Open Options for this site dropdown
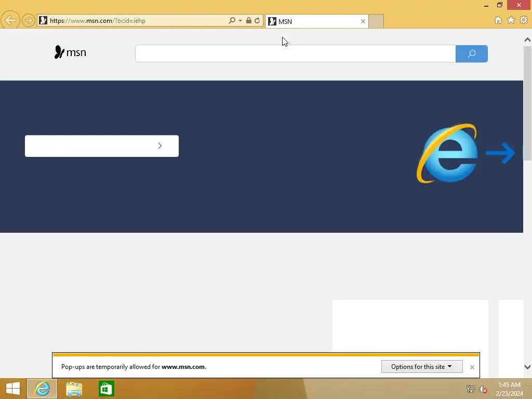The image size is (532, 399). [x=422, y=367]
